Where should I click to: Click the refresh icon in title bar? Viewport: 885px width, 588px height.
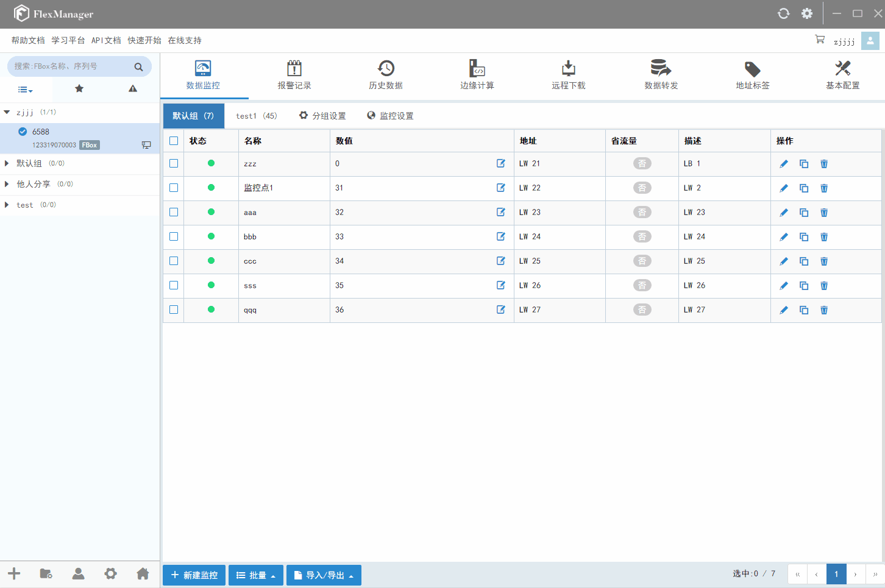(x=784, y=13)
